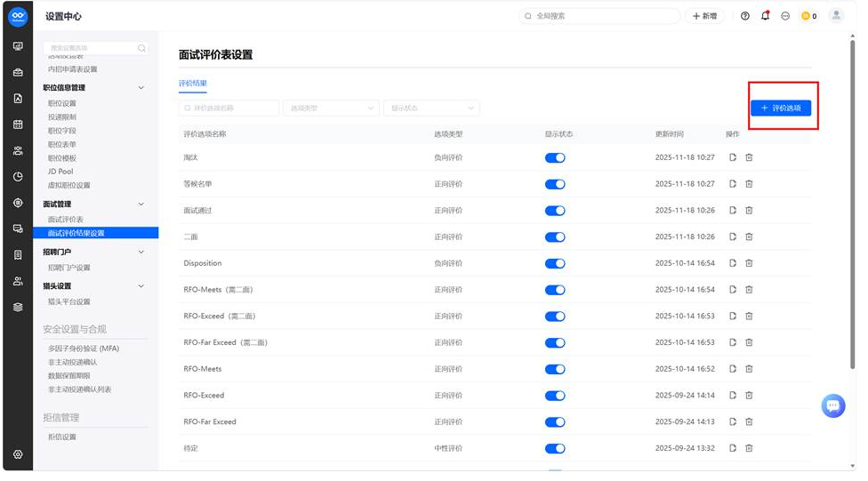Click the calendar icon in sidebar
The width and height of the screenshot is (868, 481).
18,124
